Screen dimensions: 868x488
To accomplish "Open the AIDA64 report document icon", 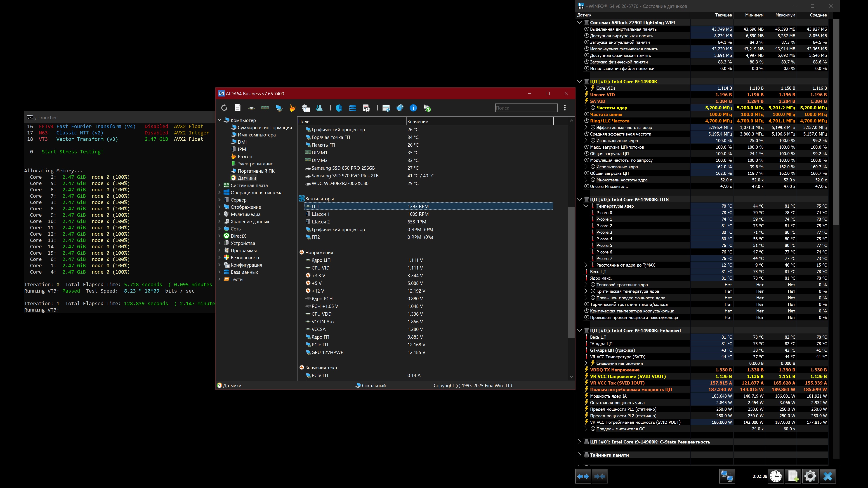I will point(238,108).
